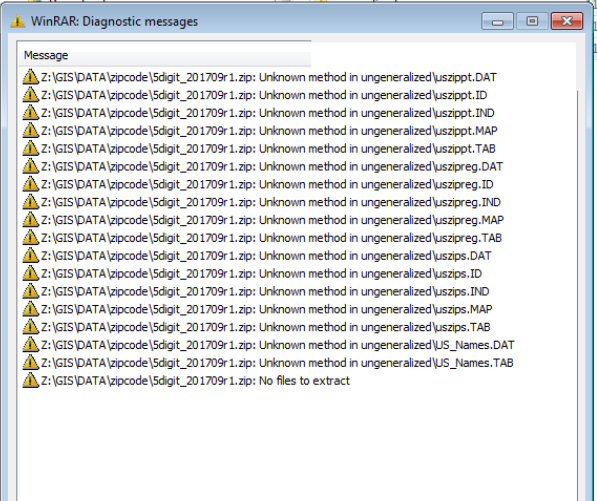Viewport: 597px width, 501px height.
Task: Click the Message column header
Action: pyautogui.click(x=164, y=56)
